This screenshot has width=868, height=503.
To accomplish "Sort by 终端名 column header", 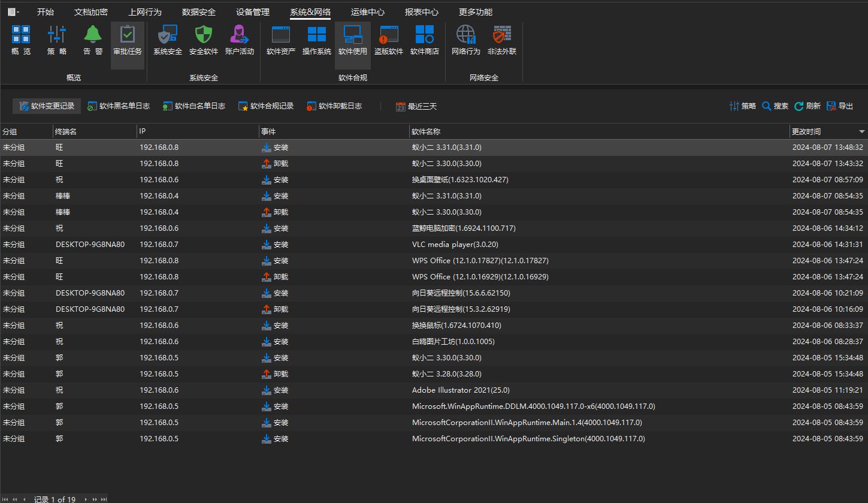I will point(95,131).
